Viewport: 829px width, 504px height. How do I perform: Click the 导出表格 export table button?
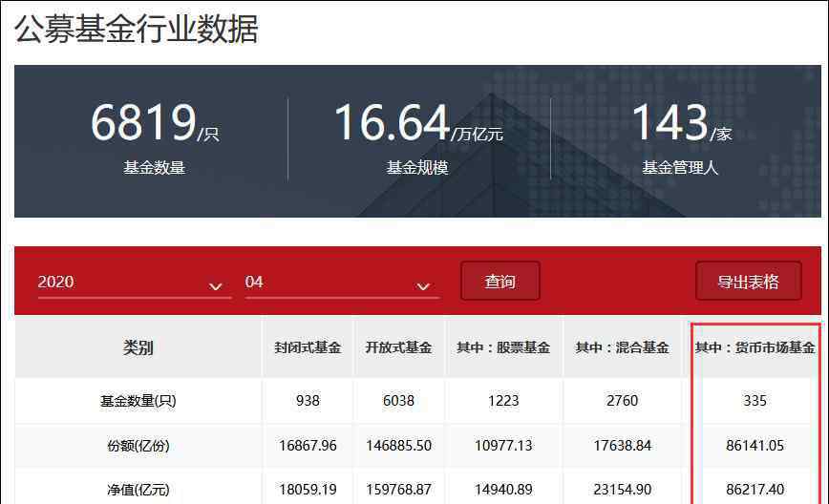point(748,281)
